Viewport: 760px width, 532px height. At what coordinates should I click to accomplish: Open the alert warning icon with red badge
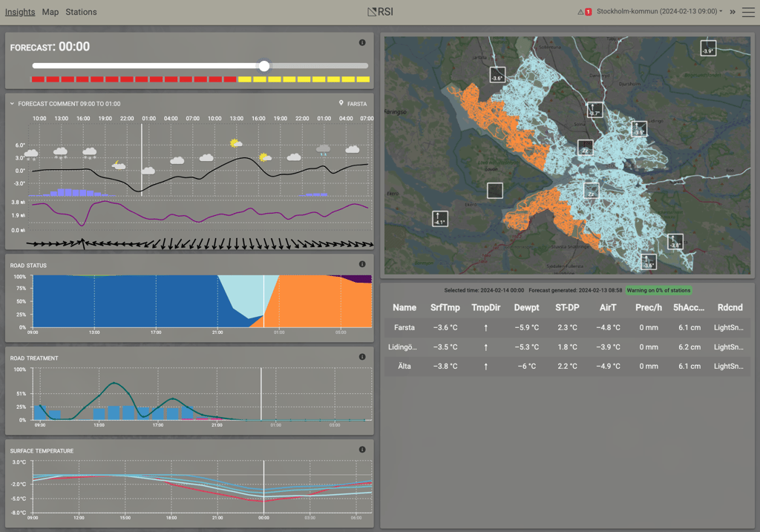585,12
